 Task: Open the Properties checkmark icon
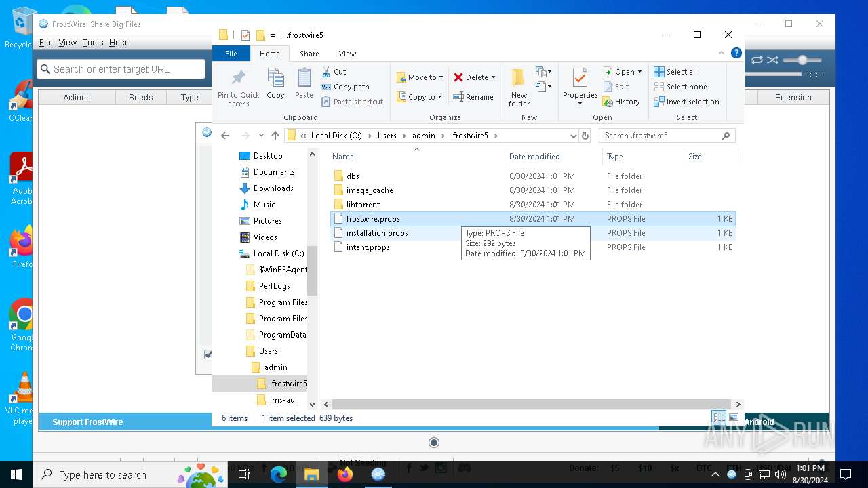[580, 78]
